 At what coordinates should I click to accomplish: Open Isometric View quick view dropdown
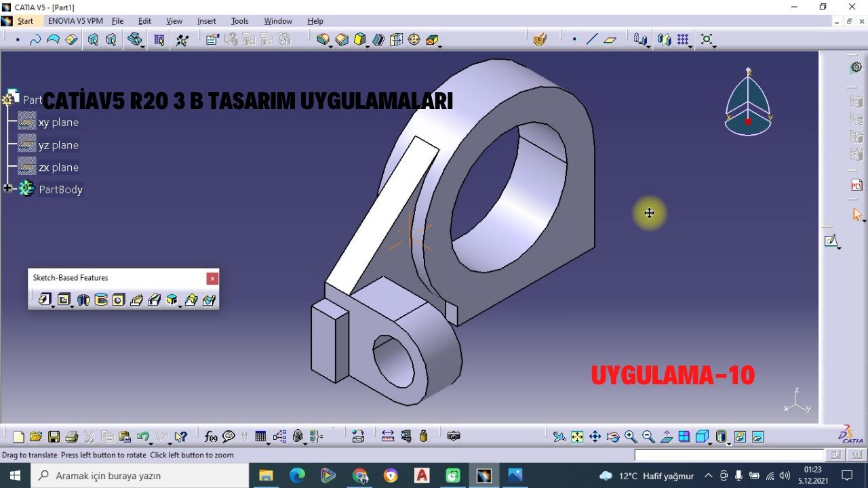click(710, 443)
